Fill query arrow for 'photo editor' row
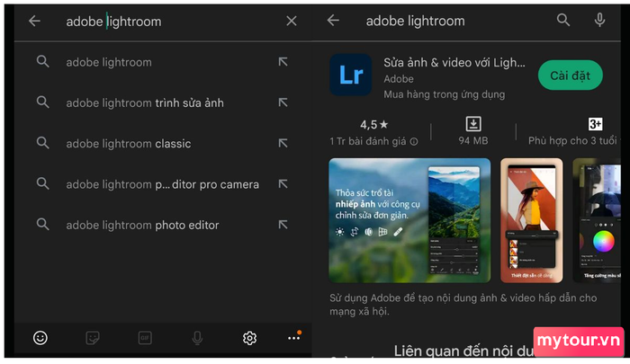Image resolution: width=630 pixels, height=364 pixels. coord(283,225)
